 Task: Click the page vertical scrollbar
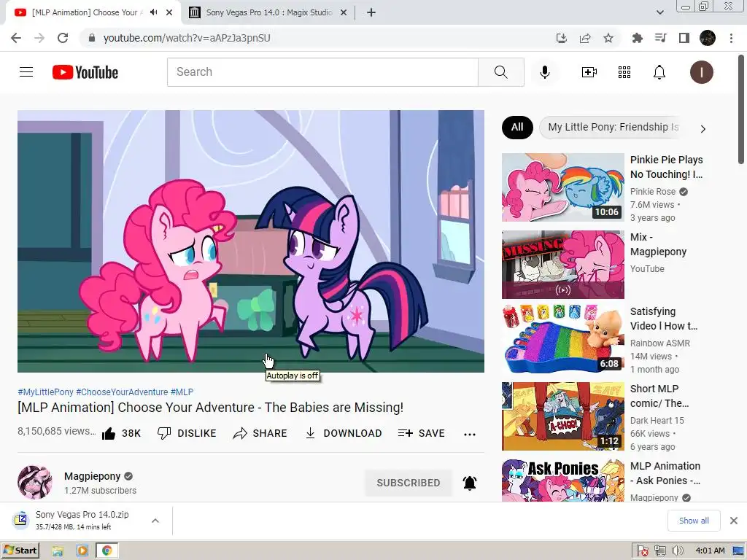point(741,109)
